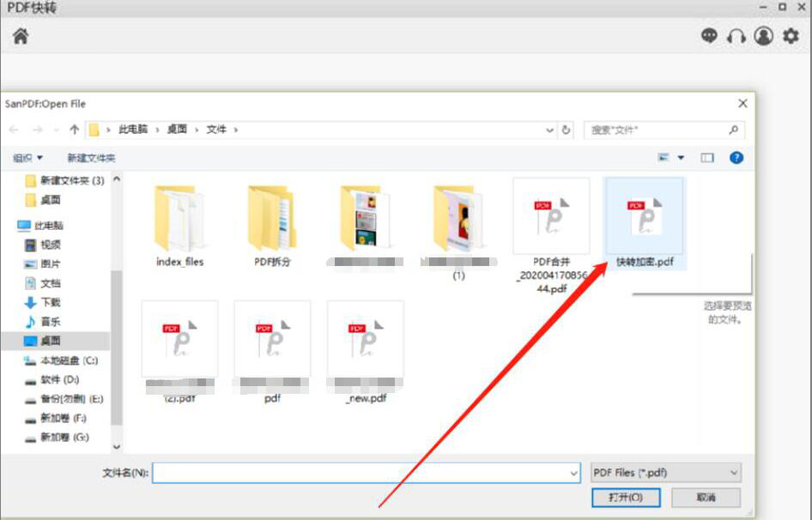This screenshot has width=812, height=520.
Task: Click the 打开(O) button
Action: coord(626,498)
